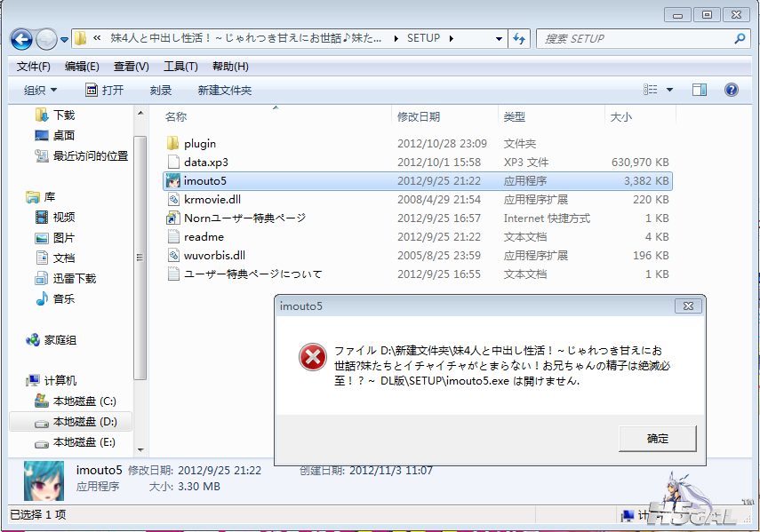Select the Nornユーザー特典ページ shortcut
This screenshot has height=532, width=760.
(244, 218)
